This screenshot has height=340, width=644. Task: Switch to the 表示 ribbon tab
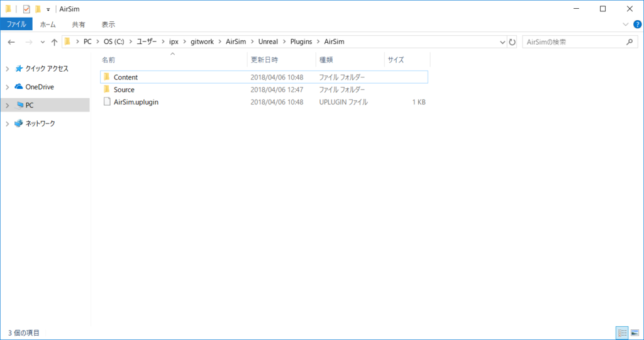pos(108,25)
